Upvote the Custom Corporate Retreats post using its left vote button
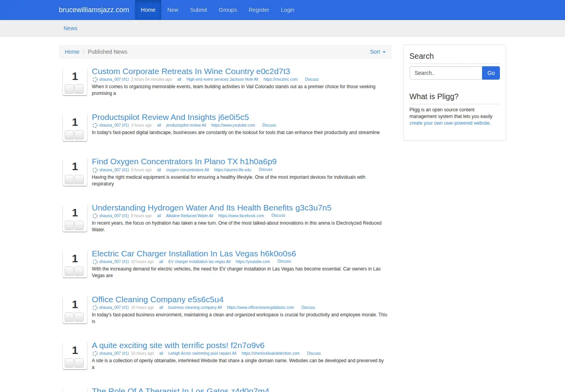Screen dimensions: 565x392 [69, 89]
